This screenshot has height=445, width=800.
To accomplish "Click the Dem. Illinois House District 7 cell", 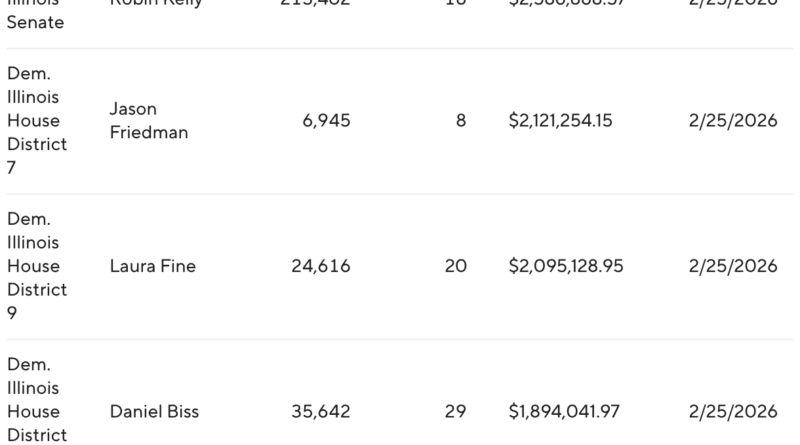I will (x=37, y=121).
